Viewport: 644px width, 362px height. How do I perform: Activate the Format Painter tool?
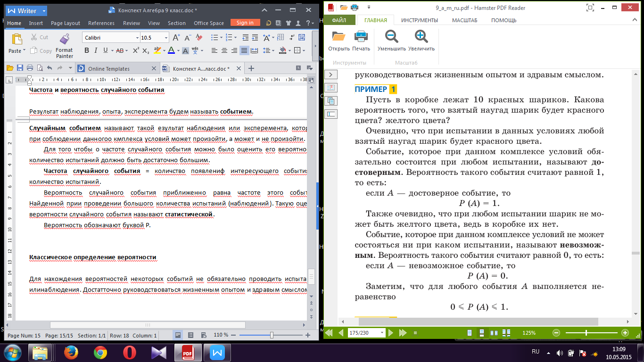tap(65, 46)
